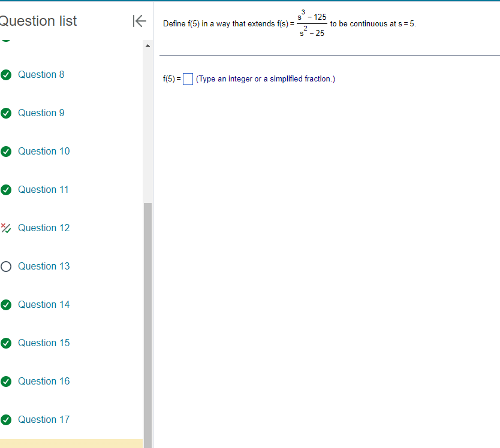Click the completion indicator beside Question 17
This screenshot has width=500, height=448.
[x=7, y=419]
